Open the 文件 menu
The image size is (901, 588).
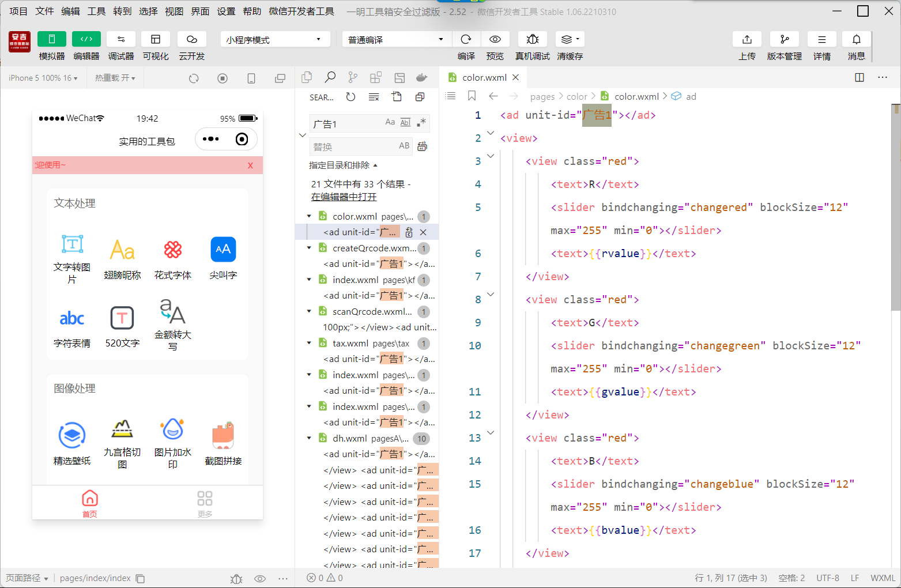point(44,12)
